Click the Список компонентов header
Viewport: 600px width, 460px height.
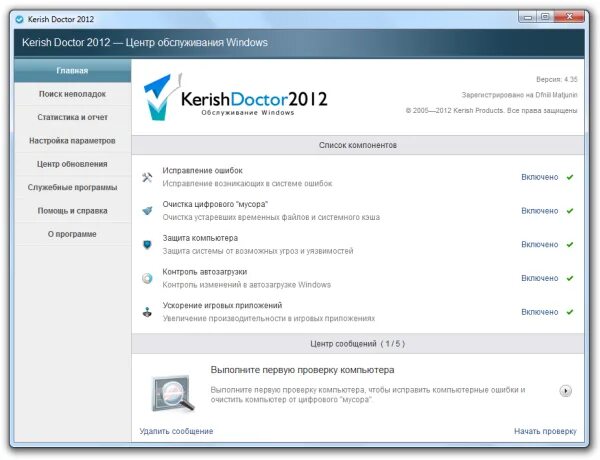coord(358,145)
